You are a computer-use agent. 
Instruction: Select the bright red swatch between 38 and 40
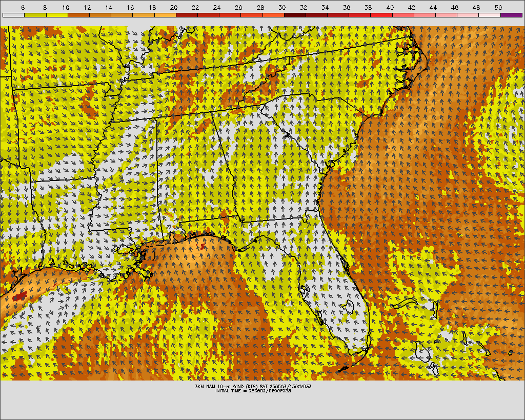pyautogui.click(x=381, y=15)
